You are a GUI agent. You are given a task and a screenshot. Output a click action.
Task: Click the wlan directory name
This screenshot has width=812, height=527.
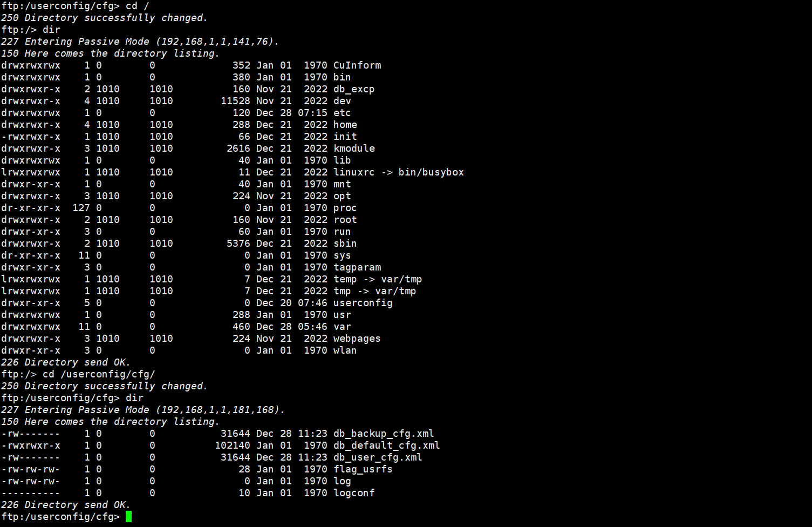coord(345,350)
